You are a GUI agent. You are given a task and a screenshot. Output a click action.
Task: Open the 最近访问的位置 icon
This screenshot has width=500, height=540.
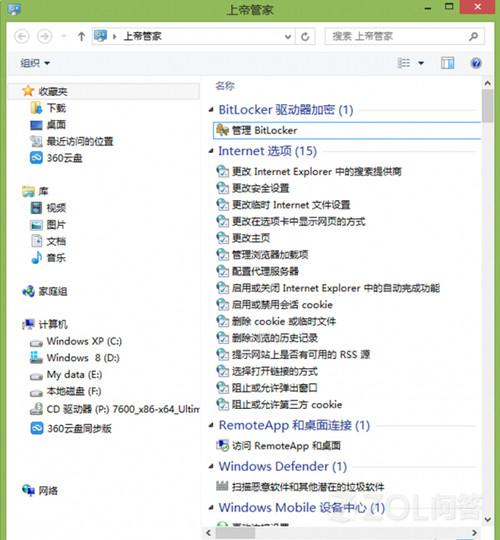click(x=37, y=141)
